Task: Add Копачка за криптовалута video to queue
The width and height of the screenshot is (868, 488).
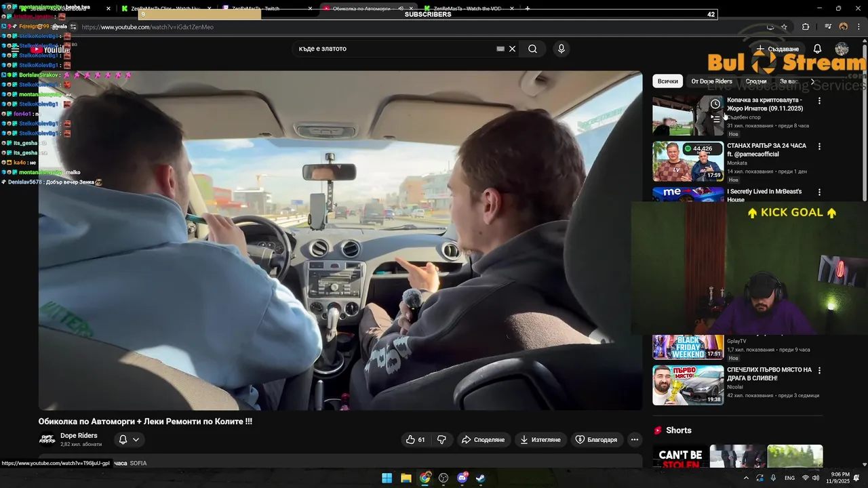Action: click(x=715, y=119)
